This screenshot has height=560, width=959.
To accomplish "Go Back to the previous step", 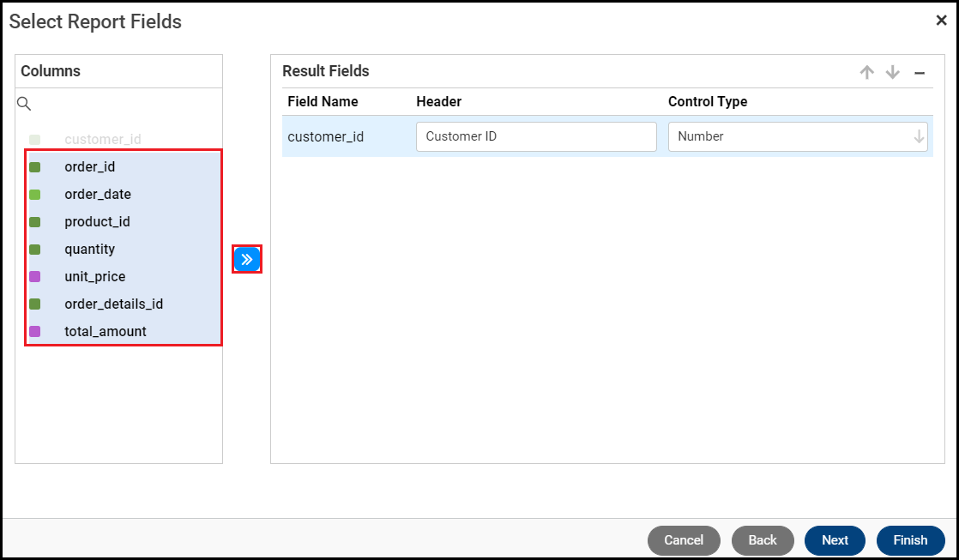I will [x=763, y=540].
